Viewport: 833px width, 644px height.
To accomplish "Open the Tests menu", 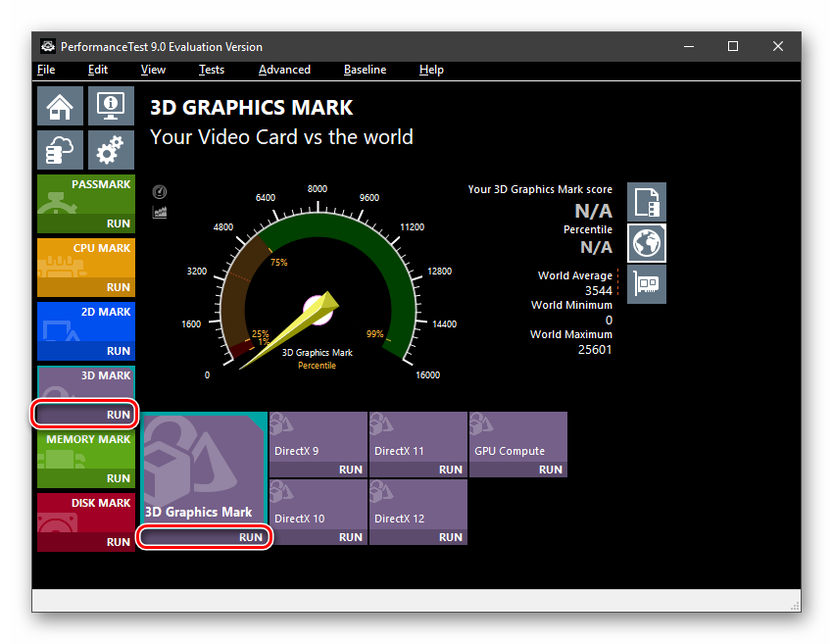I will pos(211,70).
